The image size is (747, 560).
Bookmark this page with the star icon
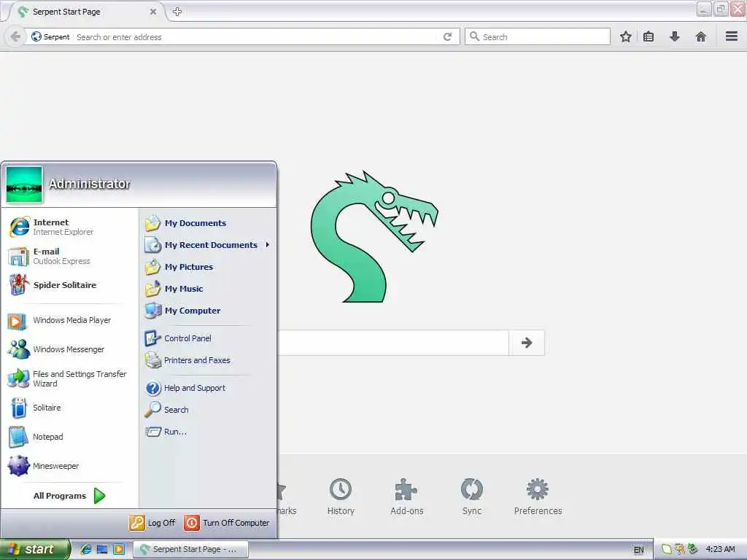(x=625, y=36)
